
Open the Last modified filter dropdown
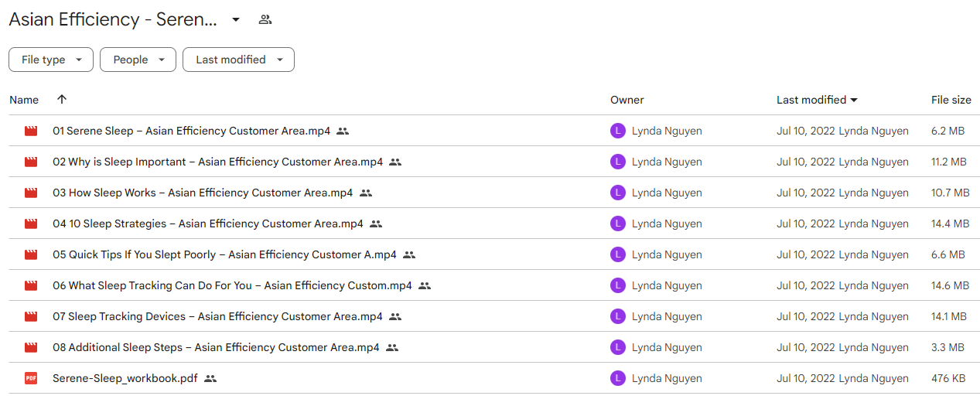pyautogui.click(x=238, y=60)
